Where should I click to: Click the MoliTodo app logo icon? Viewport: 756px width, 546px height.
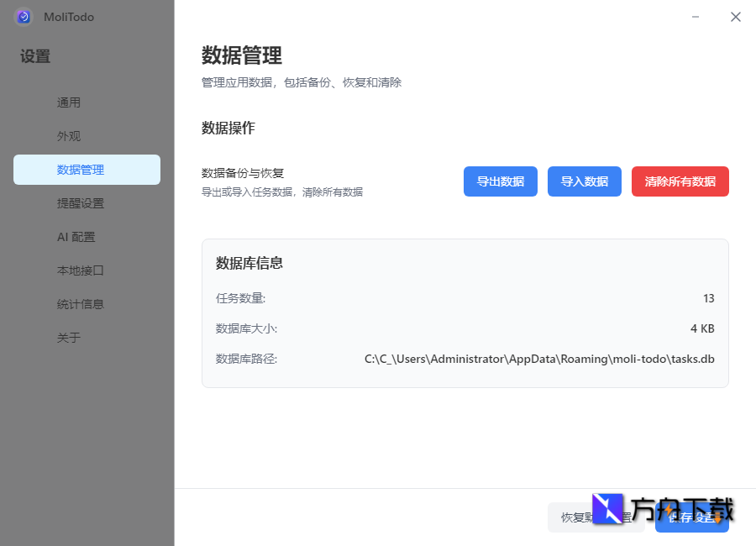tap(23, 17)
